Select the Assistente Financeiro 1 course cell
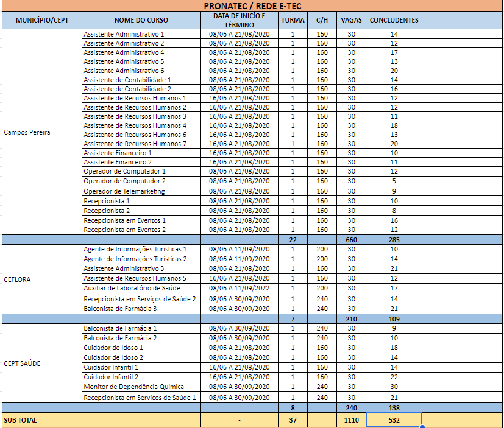 point(141,153)
